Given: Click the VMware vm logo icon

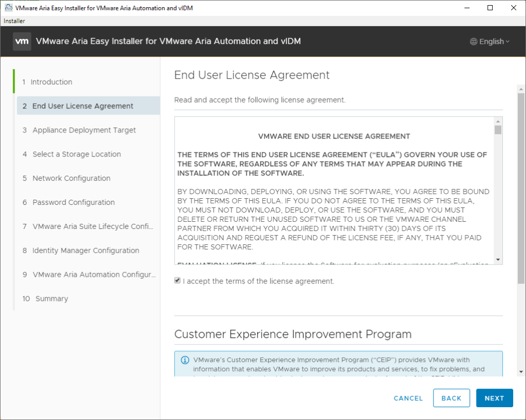Looking at the screenshot, I should point(22,42).
